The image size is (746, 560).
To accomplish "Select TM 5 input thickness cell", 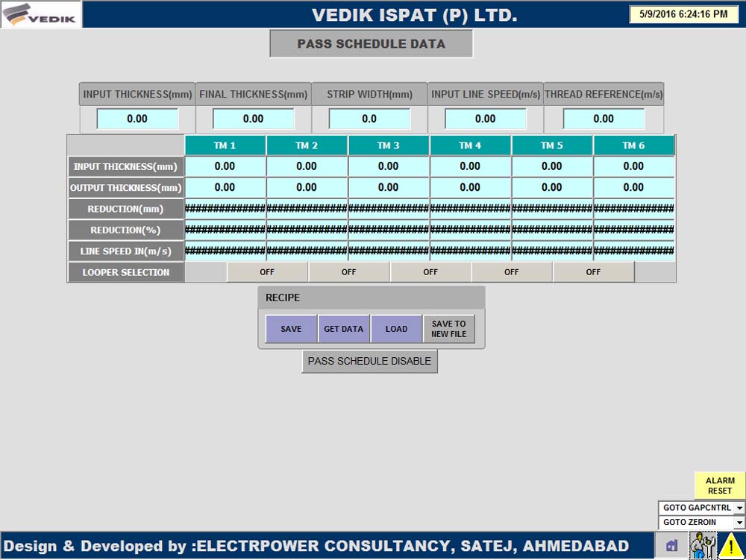I will point(552,166).
